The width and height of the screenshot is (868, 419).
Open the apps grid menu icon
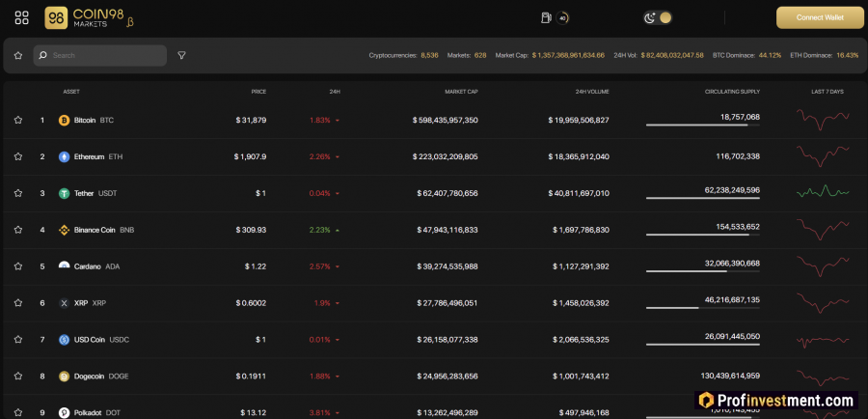21,17
